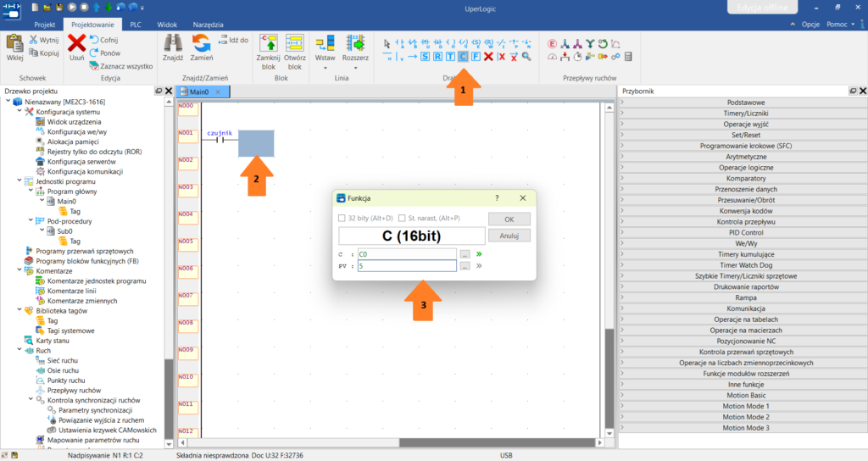Insert a normally closed contact (B)
The height and width of the screenshot is (461, 868).
pyautogui.click(x=413, y=43)
